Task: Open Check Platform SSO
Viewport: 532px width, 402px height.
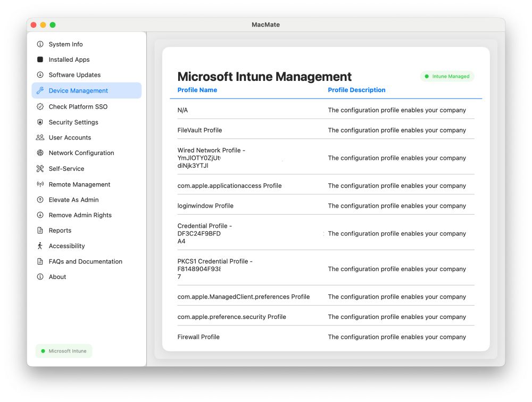Action: [x=87, y=106]
